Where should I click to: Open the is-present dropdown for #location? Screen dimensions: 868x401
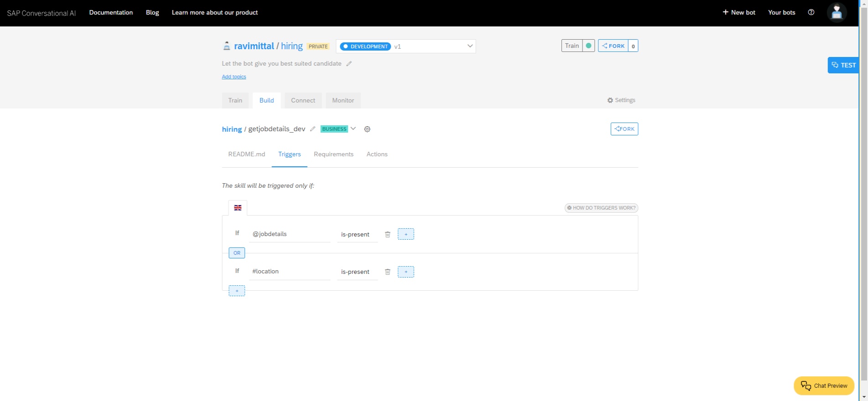click(x=357, y=272)
